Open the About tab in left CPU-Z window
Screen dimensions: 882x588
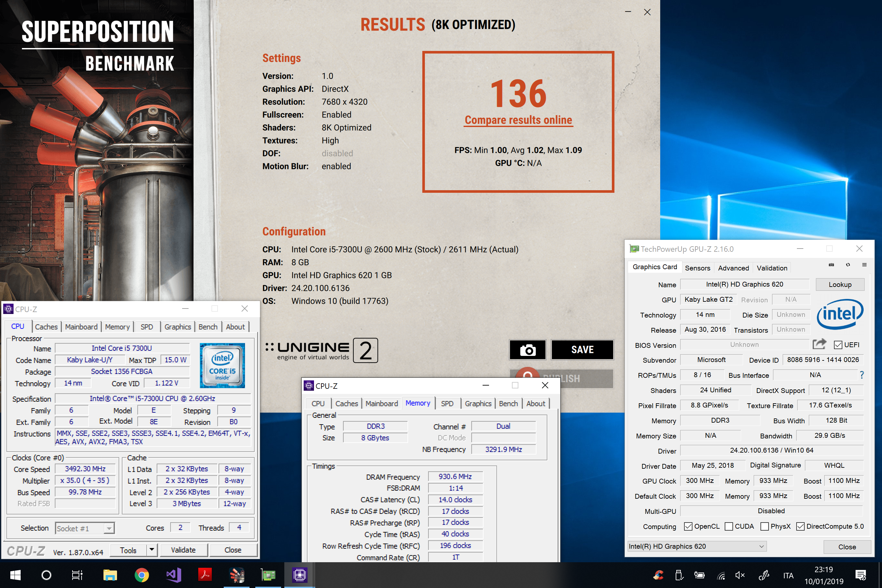[x=235, y=327]
